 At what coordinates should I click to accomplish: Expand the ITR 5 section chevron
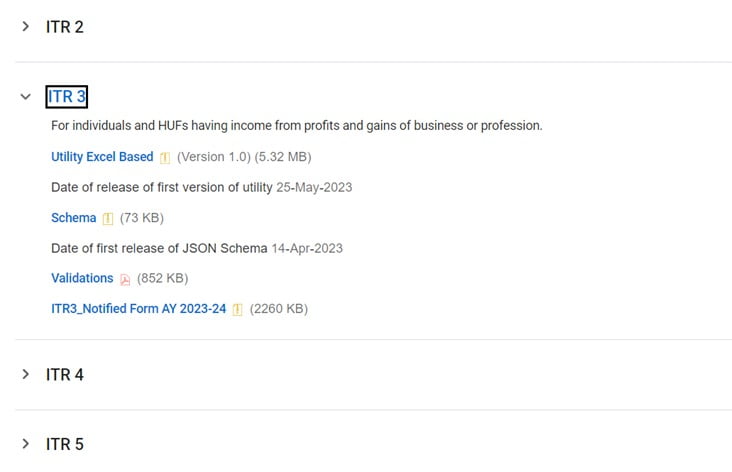pos(26,444)
